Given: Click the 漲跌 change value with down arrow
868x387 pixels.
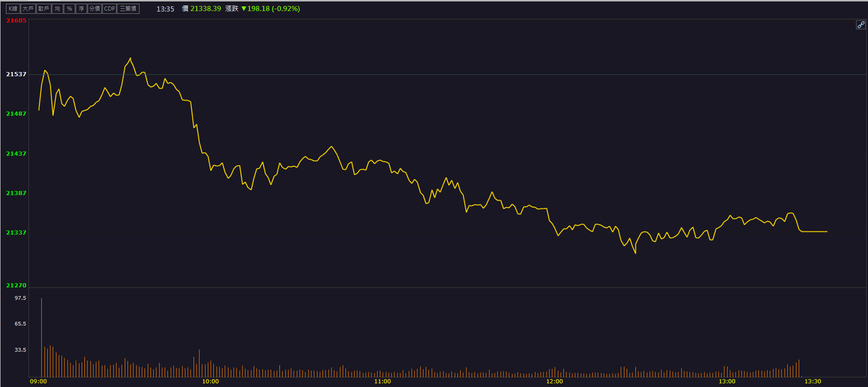Looking at the screenshot, I should point(270,9).
